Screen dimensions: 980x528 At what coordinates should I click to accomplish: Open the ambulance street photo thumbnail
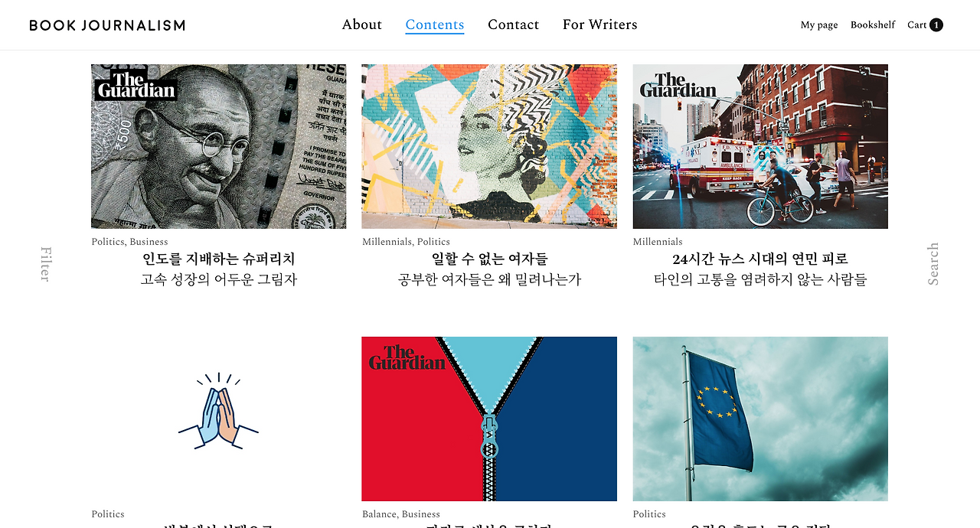click(x=760, y=146)
